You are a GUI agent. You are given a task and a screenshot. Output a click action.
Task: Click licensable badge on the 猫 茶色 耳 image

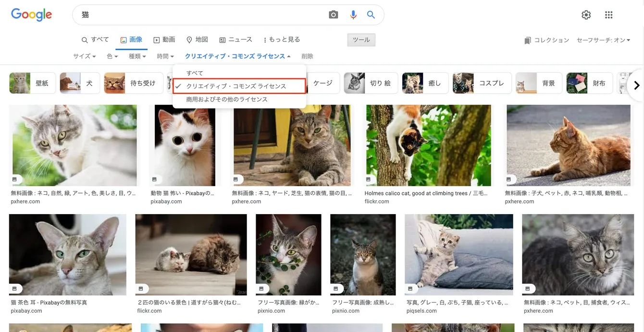coord(14,289)
